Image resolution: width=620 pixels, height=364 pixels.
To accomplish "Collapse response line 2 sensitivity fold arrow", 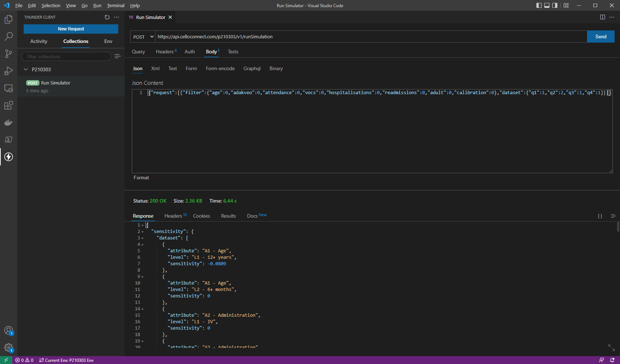I will coord(142,232).
